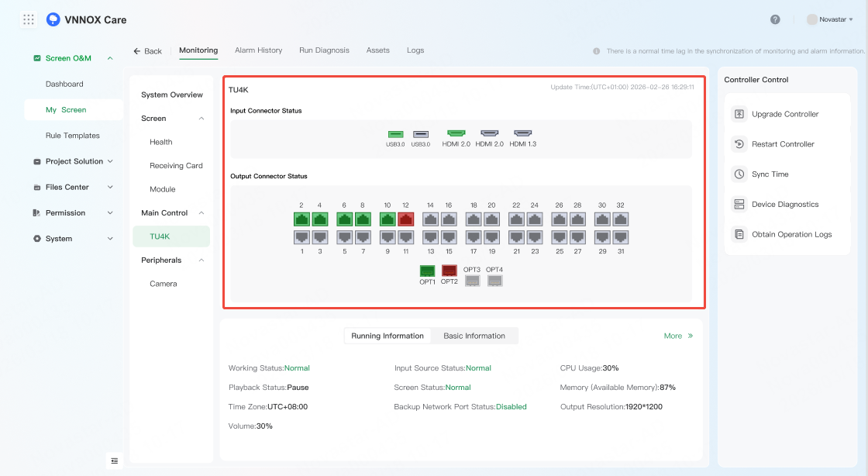The image size is (868, 476).
Task: Click the red port 12 output connector
Action: pos(405,219)
